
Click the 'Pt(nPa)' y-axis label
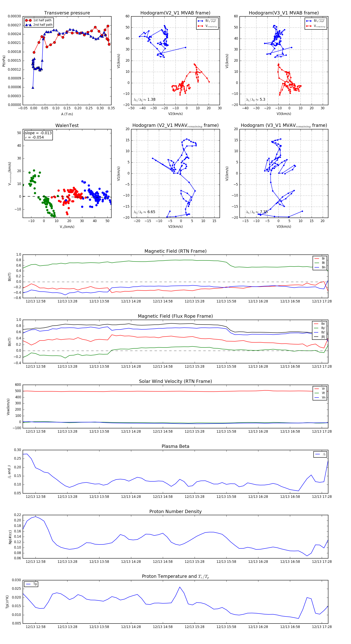tap(4, 61)
